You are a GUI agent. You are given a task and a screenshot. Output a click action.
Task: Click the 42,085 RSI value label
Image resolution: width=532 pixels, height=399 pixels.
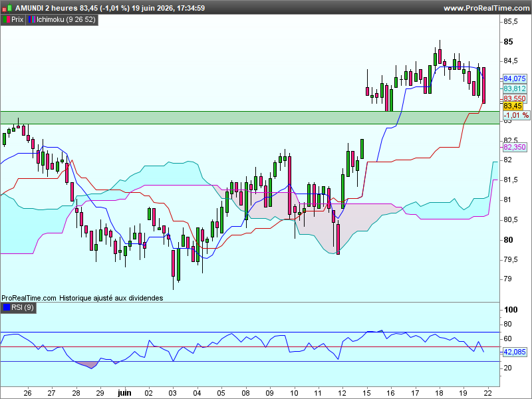point(514,352)
